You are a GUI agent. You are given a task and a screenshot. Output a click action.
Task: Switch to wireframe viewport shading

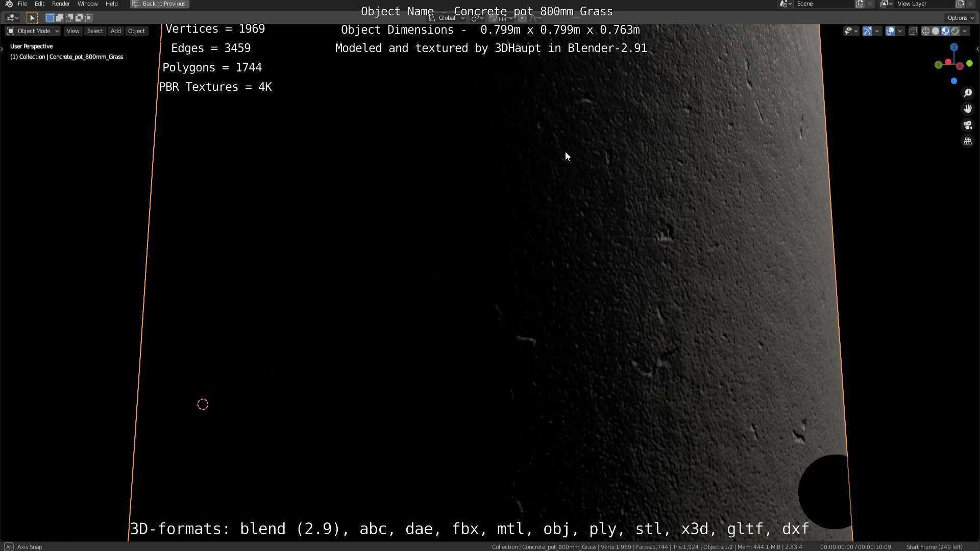pyautogui.click(x=925, y=31)
